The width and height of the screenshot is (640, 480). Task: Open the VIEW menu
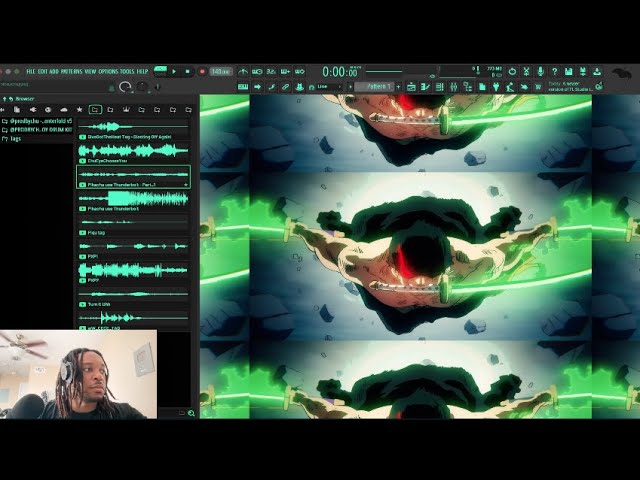pyautogui.click(x=90, y=71)
